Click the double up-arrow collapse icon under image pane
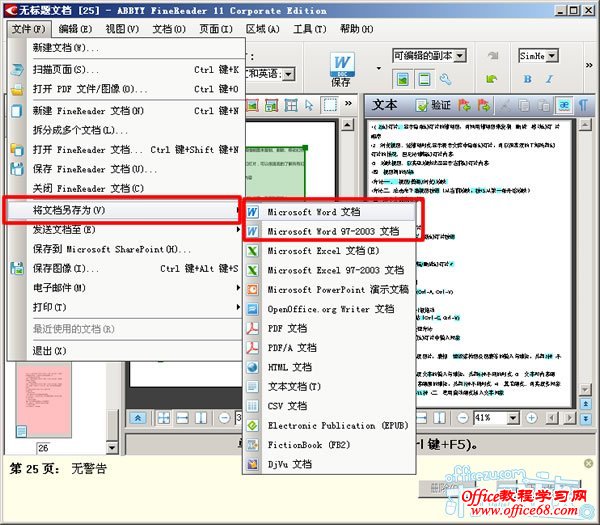 coord(138,418)
